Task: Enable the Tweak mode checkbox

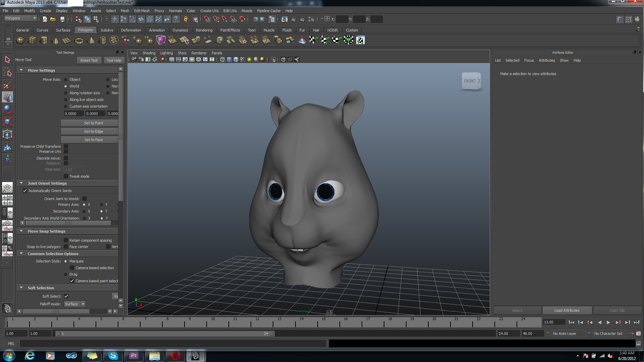Action: (x=66, y=176)
